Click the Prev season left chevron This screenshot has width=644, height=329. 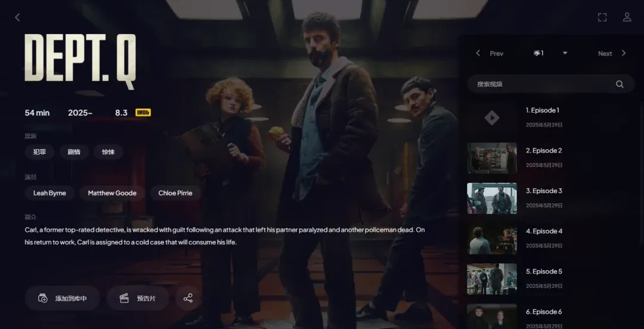[478, 53]
